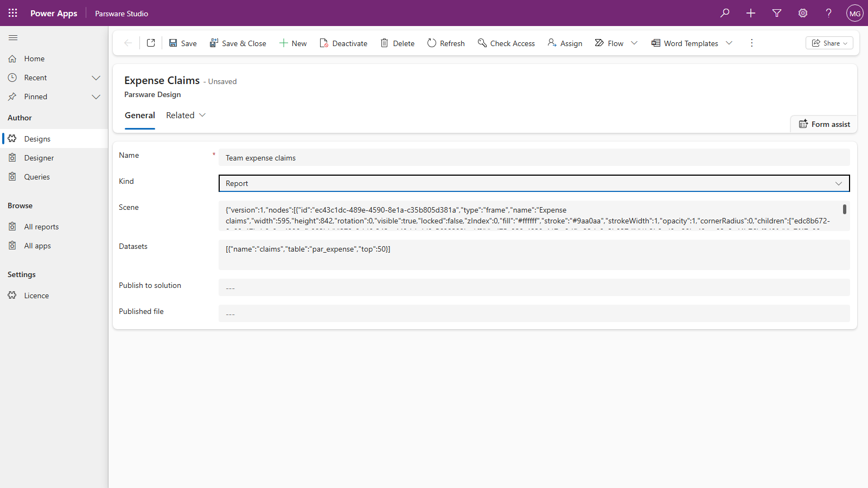Viewport: 868px width, 488px height.
Task: Open the app launcher waffle icon
Action: click(13, 13)
